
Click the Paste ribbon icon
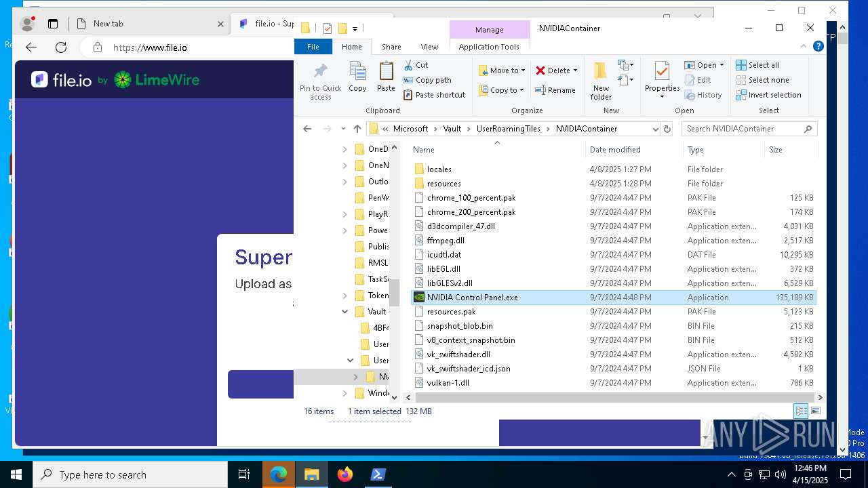click(x=386, y=77)
